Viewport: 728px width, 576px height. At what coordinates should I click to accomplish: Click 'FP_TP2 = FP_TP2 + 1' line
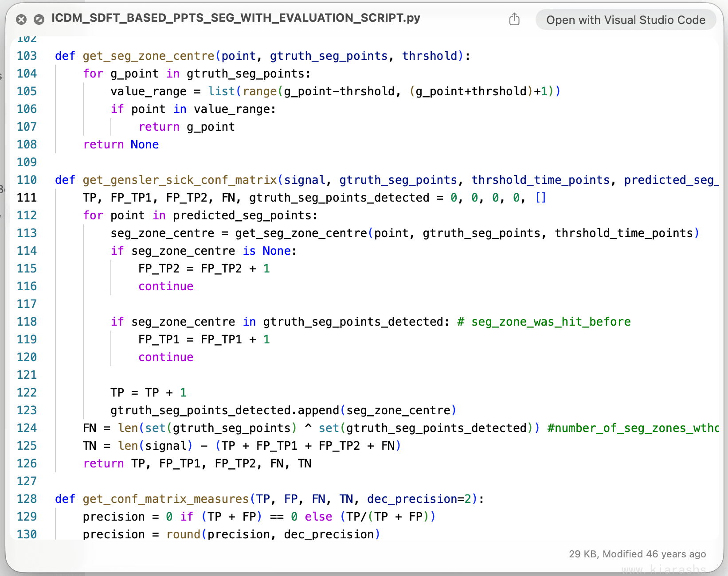204,269
